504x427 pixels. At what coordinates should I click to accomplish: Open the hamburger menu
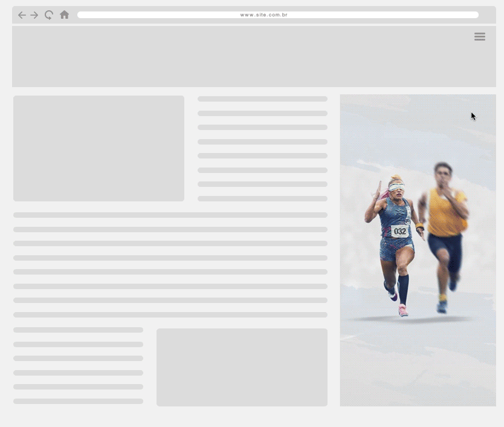480,36
